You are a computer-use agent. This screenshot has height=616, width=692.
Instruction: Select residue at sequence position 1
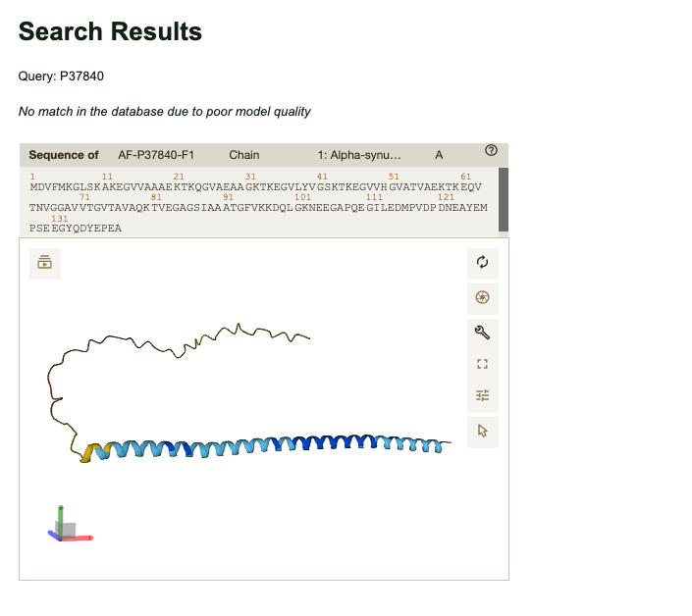tap(34, 186)
